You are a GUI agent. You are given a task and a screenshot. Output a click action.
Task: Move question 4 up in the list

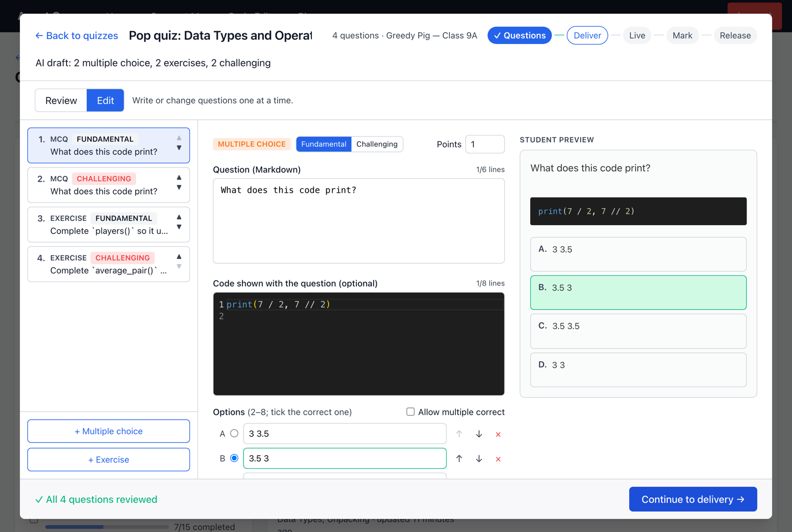coord(179,256)
